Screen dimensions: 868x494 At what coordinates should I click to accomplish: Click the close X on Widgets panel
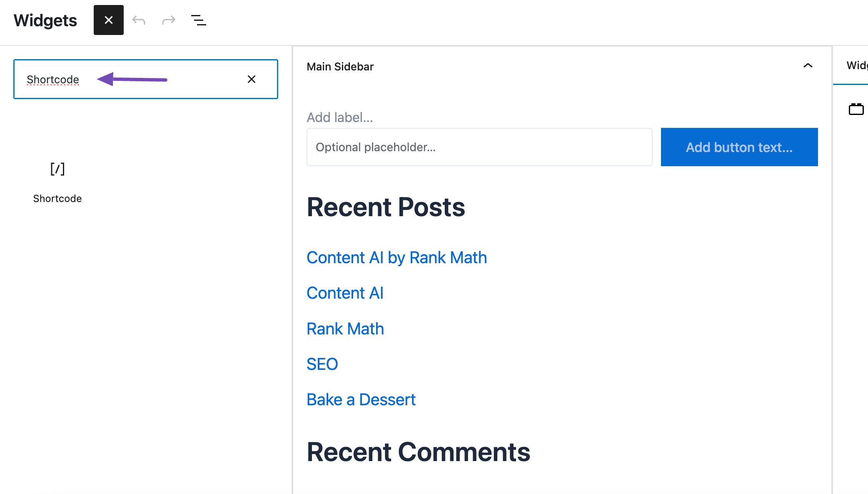pos(108,20)
